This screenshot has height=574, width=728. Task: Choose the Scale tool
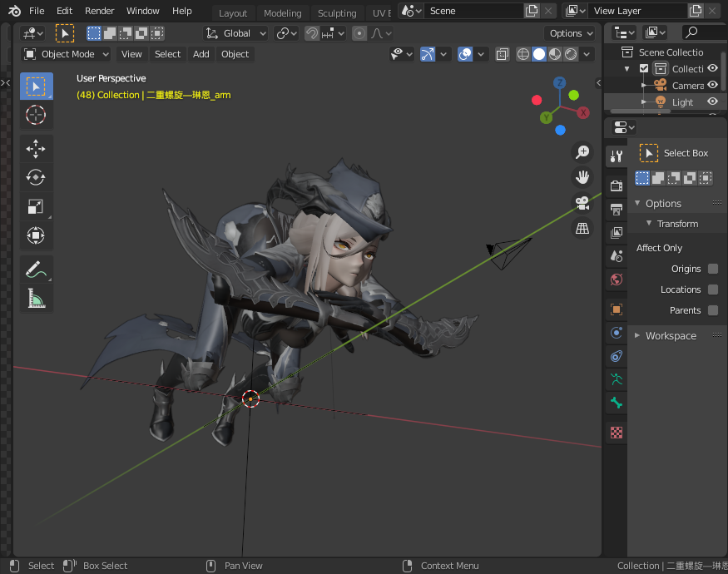36,206
